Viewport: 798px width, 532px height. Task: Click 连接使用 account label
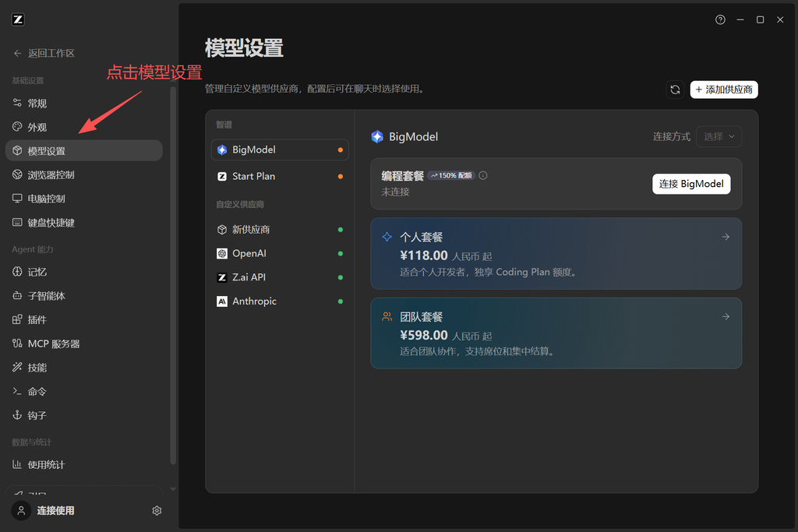coord(55,510)
